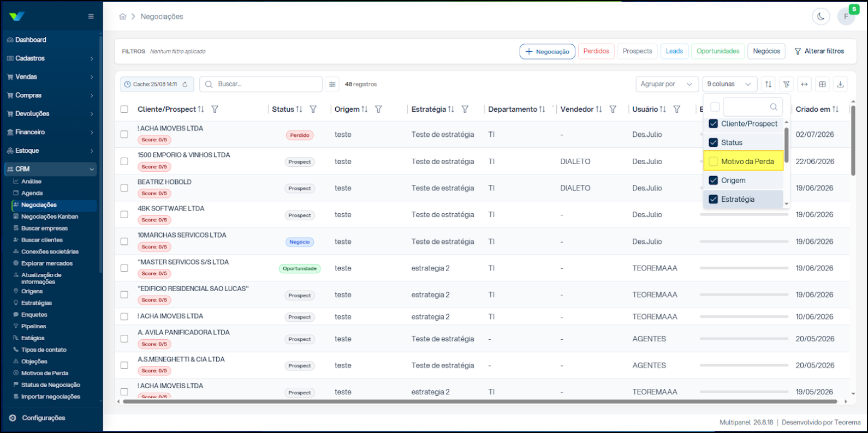Select the BEATRIZ HOBOLD row checkbox

pyautogui.click(x=124, y=188)
